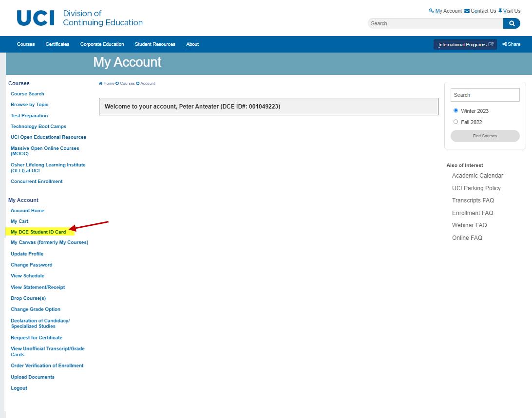
Task: Select the Winter 2023 radio button
Action: pyautogui.click(x=456, y=110)
